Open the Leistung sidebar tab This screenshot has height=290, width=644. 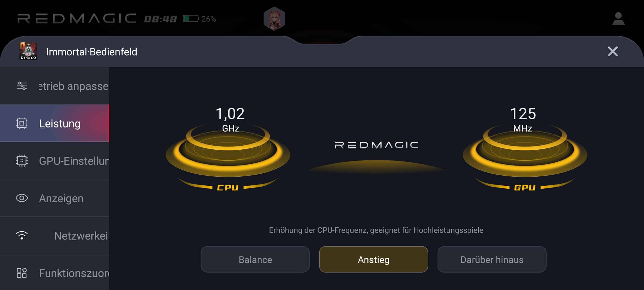(55, 123)
